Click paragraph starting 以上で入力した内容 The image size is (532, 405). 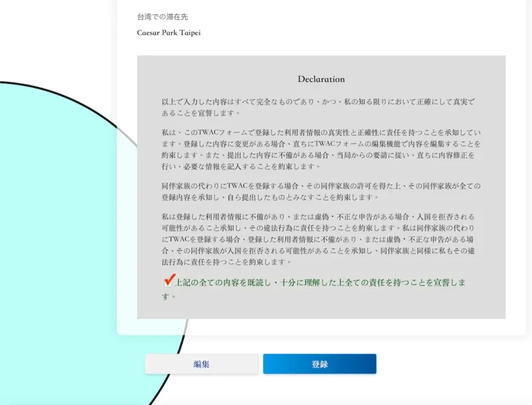(318, 107)
